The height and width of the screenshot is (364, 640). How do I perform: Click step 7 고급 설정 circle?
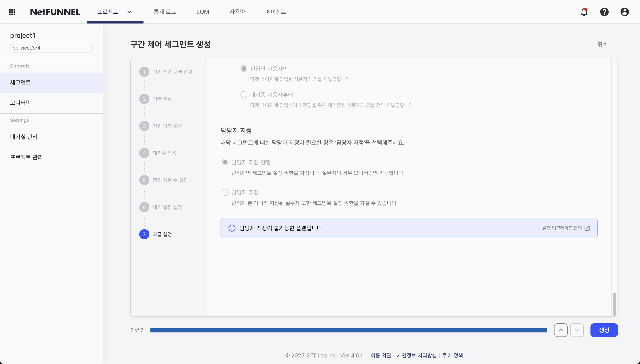(144, 234)
